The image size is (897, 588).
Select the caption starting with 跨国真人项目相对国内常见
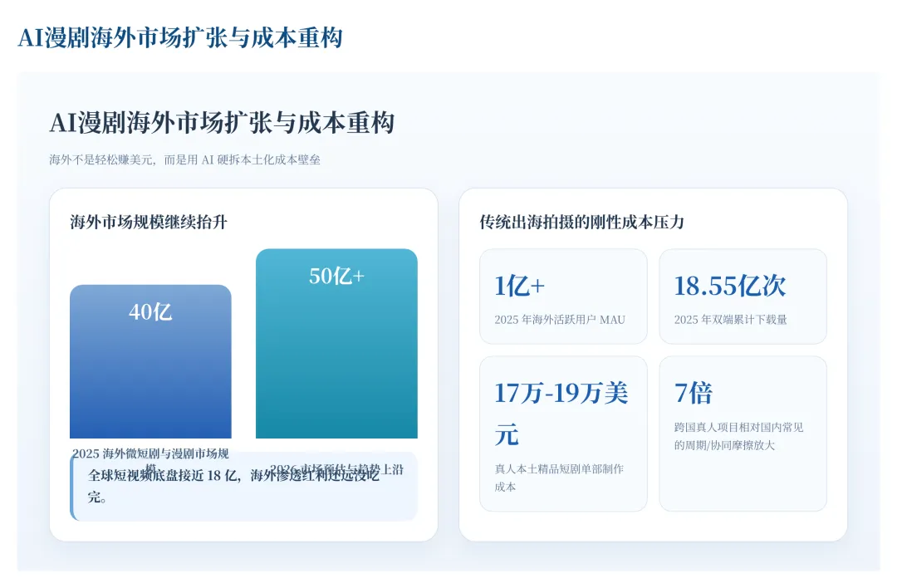738,436
